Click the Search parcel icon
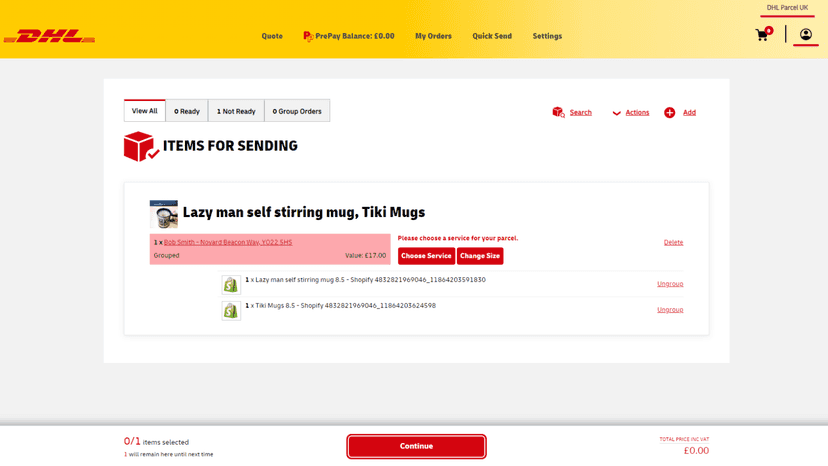828x466 pixels. click(558, 113)
